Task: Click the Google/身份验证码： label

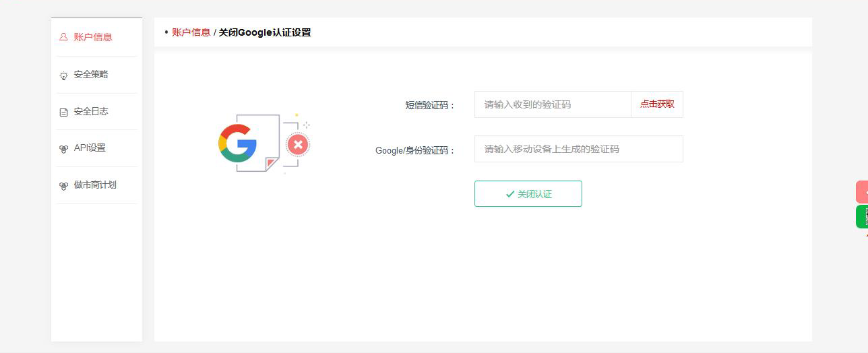Action: [x=416, y=150]
